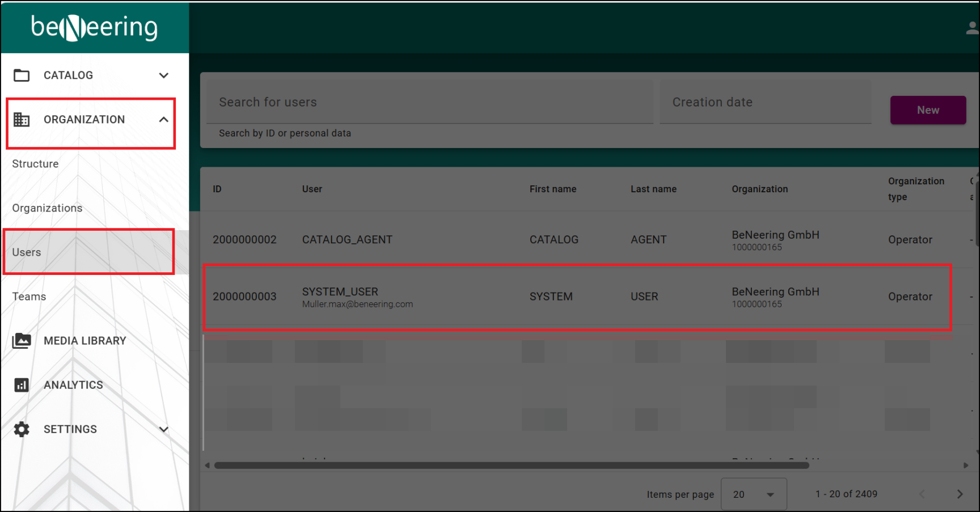Go to next page arrow
The height and width of the screenshot is (512, 980).
point(960,494)
